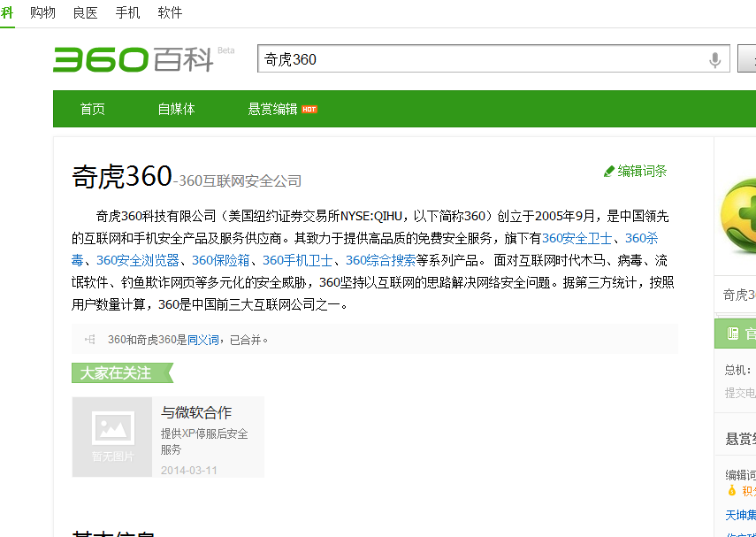This screenshot has height=537, width=756.
Task: Select 良医 in the top menu
Action: click(85, 12)
